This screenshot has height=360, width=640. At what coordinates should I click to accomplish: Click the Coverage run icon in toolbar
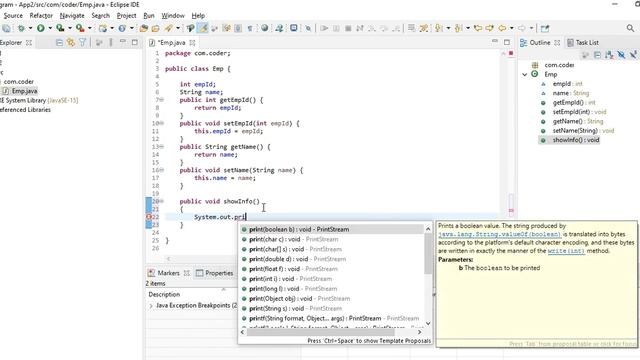(x=60, y=28)
